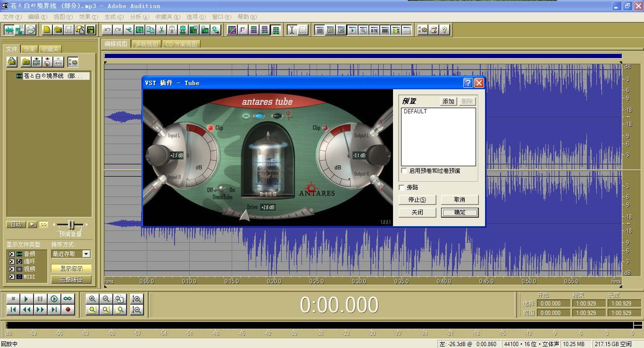Click the 停止(S) button
The height and width of the screenshot is (348, 644).
(x=418, y=200)
